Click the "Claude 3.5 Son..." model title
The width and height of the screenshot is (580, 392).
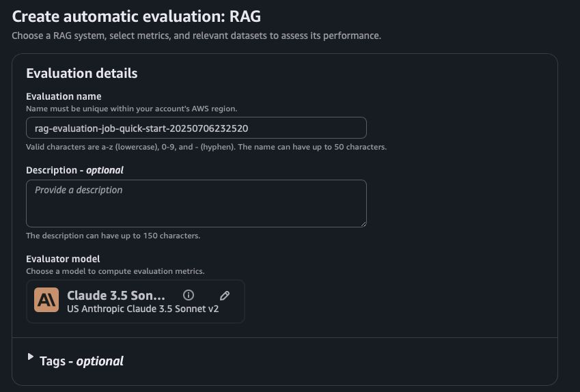tap(115, 296)
